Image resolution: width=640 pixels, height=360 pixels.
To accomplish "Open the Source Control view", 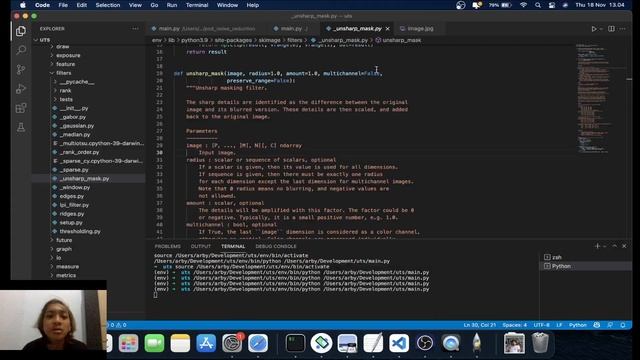I will click(x=21, y=69).
